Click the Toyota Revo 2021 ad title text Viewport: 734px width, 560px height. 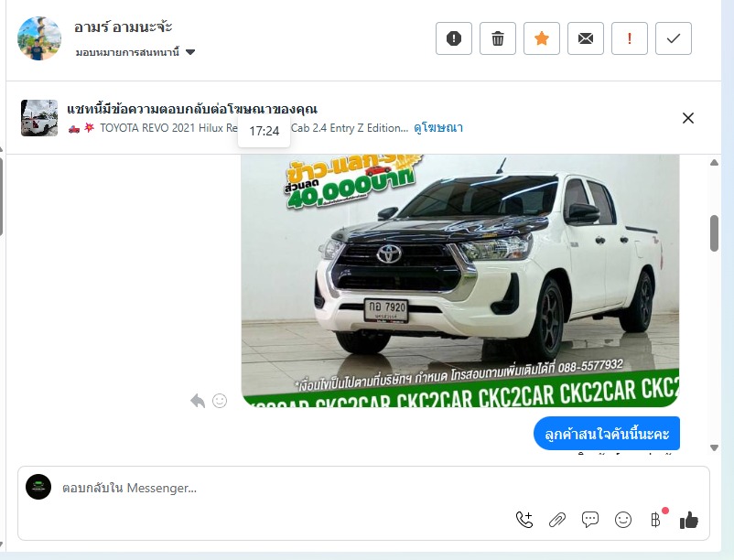tap(238, 128)
